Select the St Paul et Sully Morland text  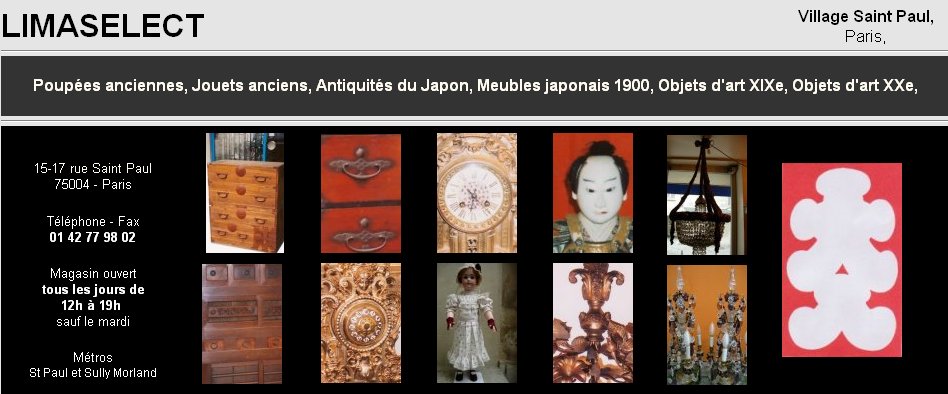93,373
